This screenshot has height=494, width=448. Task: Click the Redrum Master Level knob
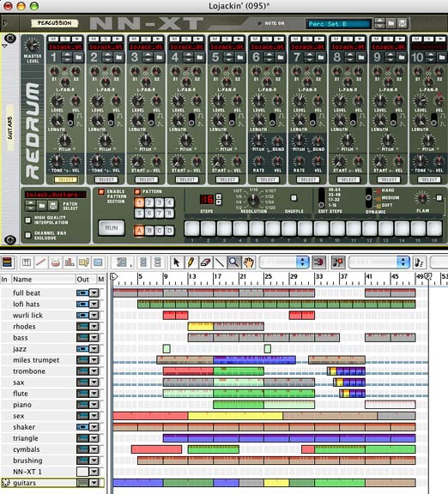[x=33, y=45]
